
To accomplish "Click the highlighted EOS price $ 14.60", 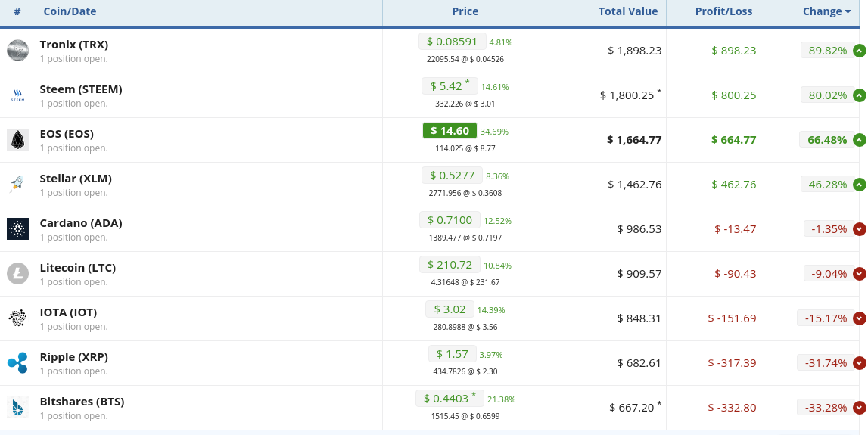I will pos(450,131).
